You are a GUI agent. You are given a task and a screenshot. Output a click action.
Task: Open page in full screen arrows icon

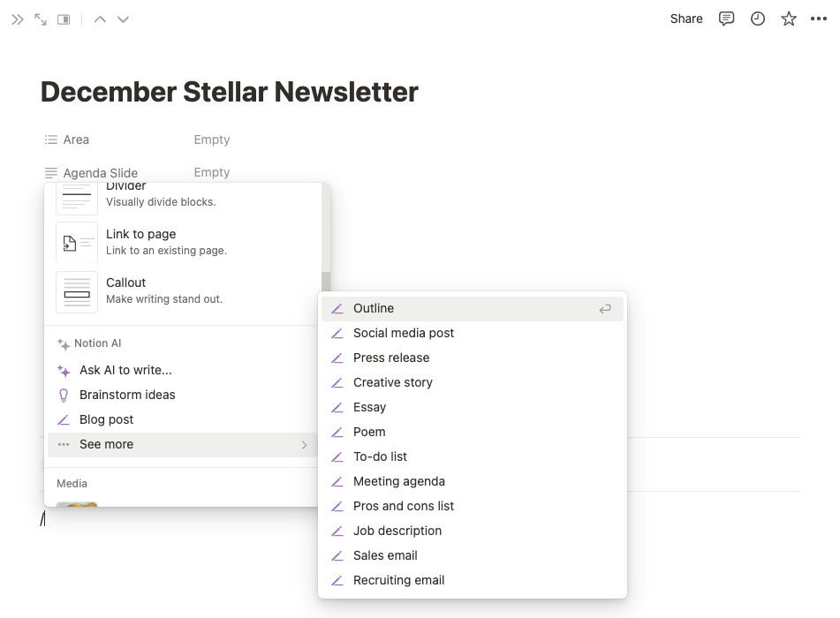click(x=41, y=19)
